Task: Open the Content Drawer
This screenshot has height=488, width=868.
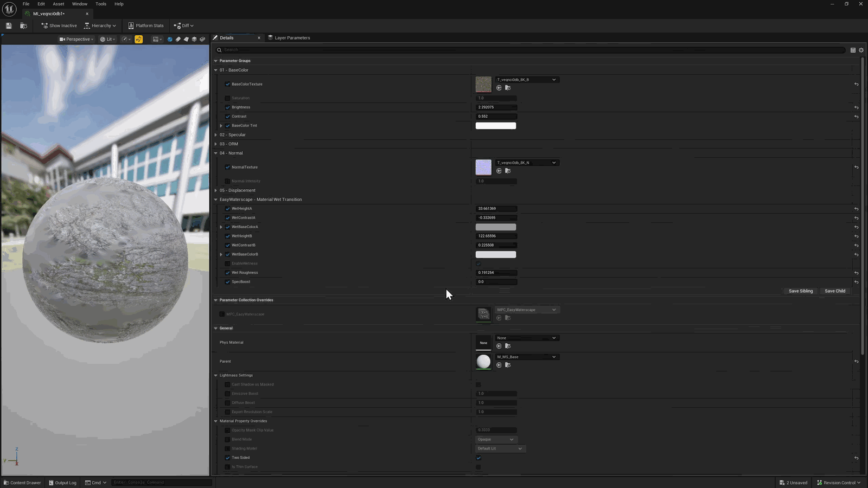Action: pos(22,483)
